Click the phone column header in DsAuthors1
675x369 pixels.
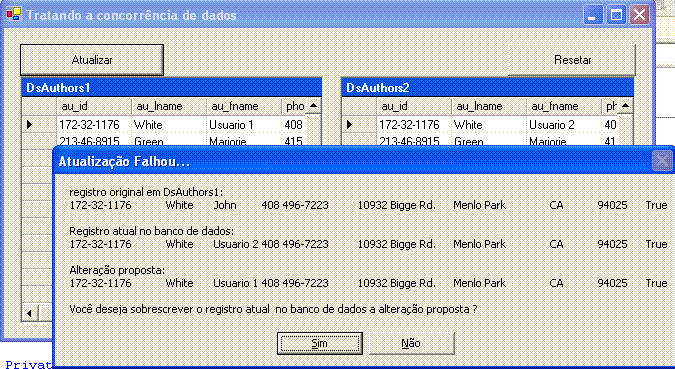click(x=294, y=106)
